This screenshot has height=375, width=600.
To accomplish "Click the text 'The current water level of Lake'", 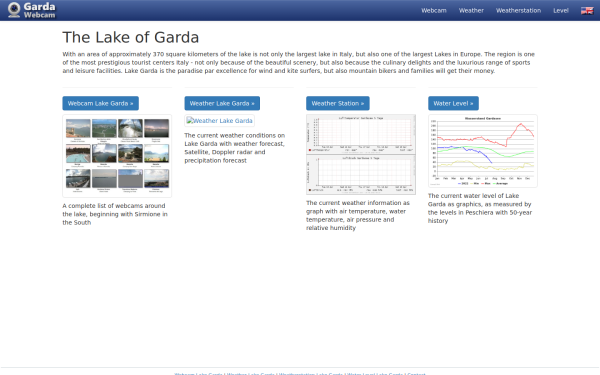I will (x=473, y=196).
